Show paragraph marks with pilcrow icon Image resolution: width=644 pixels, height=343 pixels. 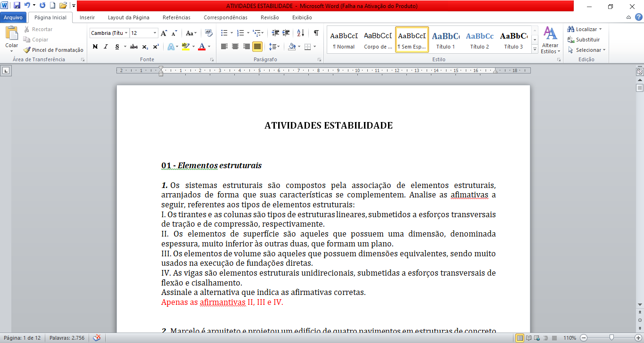(x=316, y=33)
